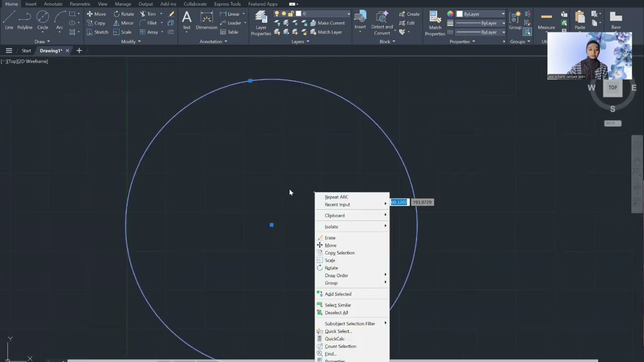This screenshot has height=362, width=644.
Task: Expand the Annotation panel
Action: 213,42
